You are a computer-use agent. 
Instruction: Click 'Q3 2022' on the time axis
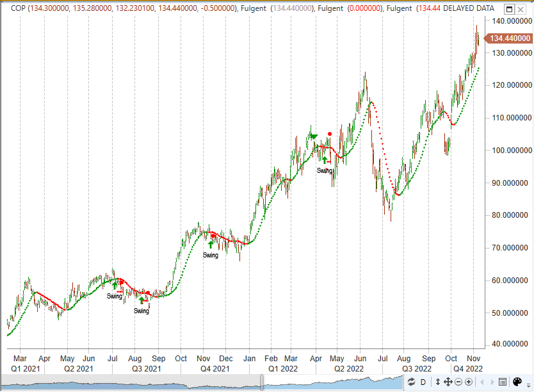(x=416, y=369)
